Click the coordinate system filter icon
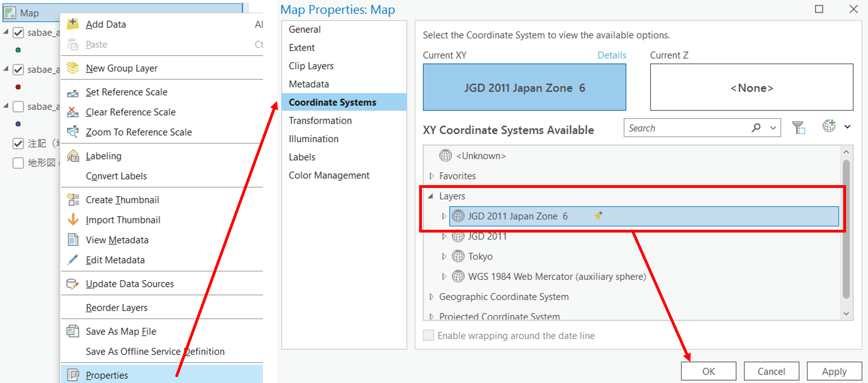Screen dimensions: 868x383 (799, 128)
